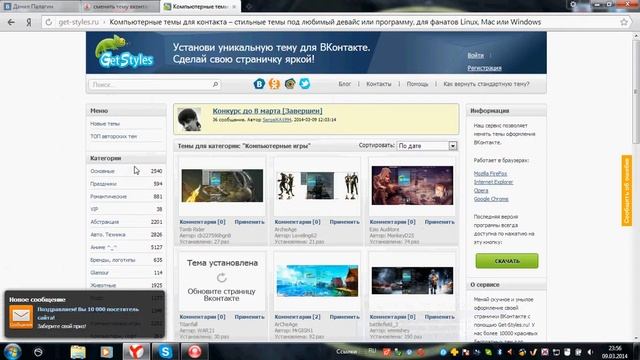This screenshot has width=640, height=360.
Task: Open Skype from the taskbar
Action: pyautogui.click(x=165, y=352)
